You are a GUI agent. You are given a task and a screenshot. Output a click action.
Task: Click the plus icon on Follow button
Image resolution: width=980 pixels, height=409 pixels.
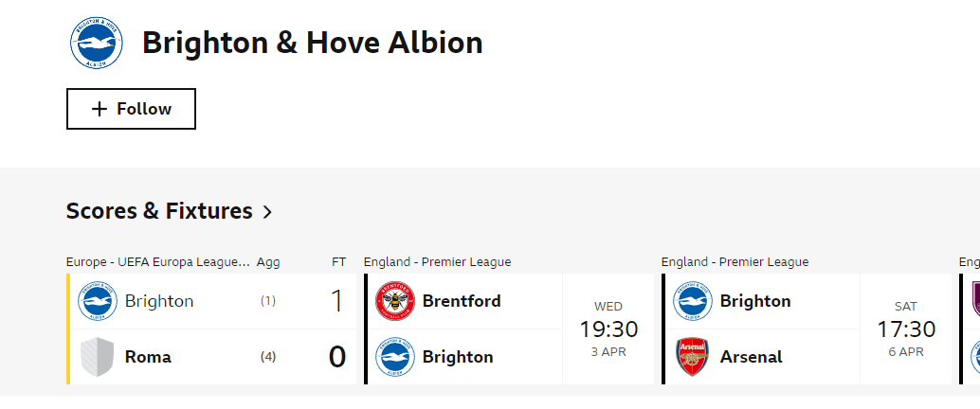(100, 109)
